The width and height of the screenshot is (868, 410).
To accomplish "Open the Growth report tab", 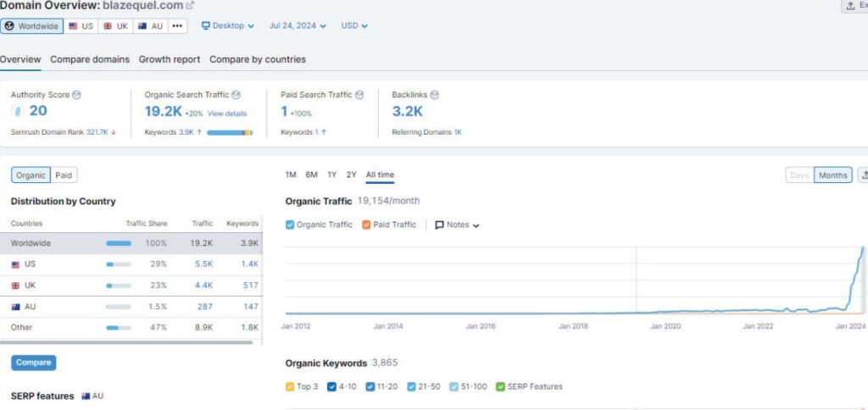I will coord(170,59).
